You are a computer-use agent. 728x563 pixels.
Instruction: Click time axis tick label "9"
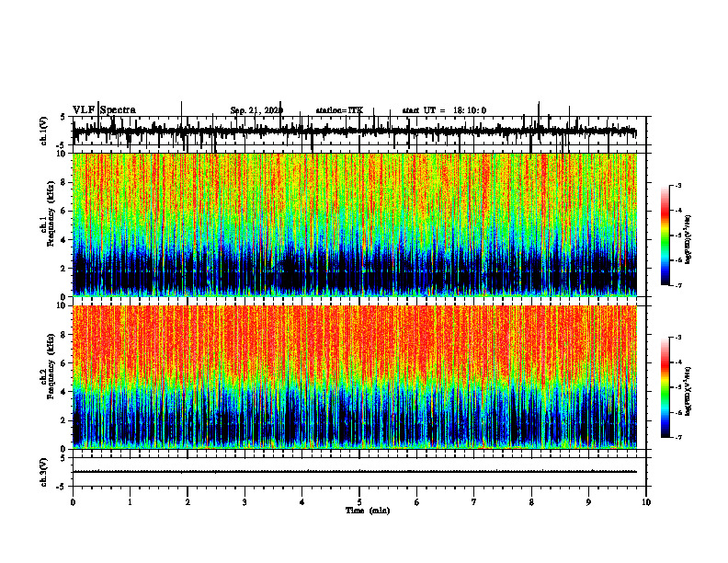[x=588, y=502]
